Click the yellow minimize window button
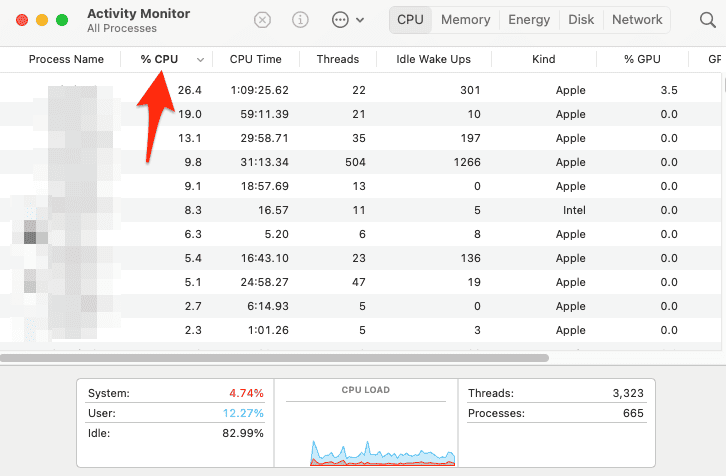This screenshot has height=476, width=726. pyautogui.click(x=42, y=20)
